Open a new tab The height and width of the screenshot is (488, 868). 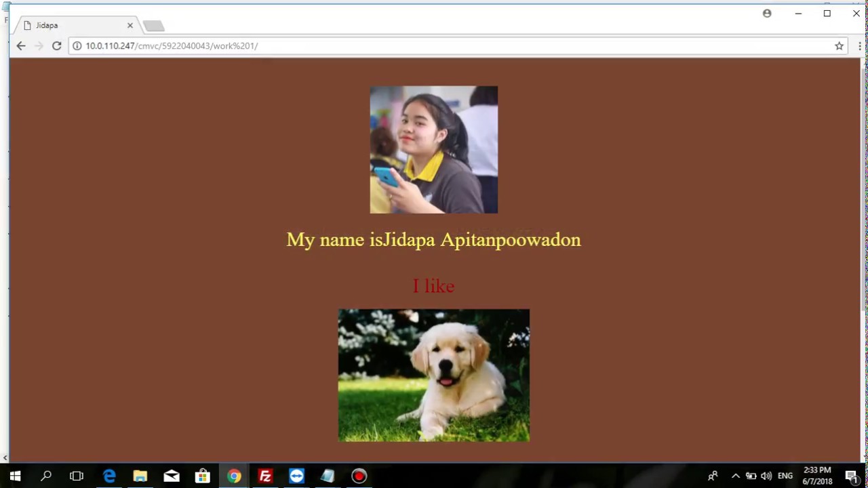point(154,26)
